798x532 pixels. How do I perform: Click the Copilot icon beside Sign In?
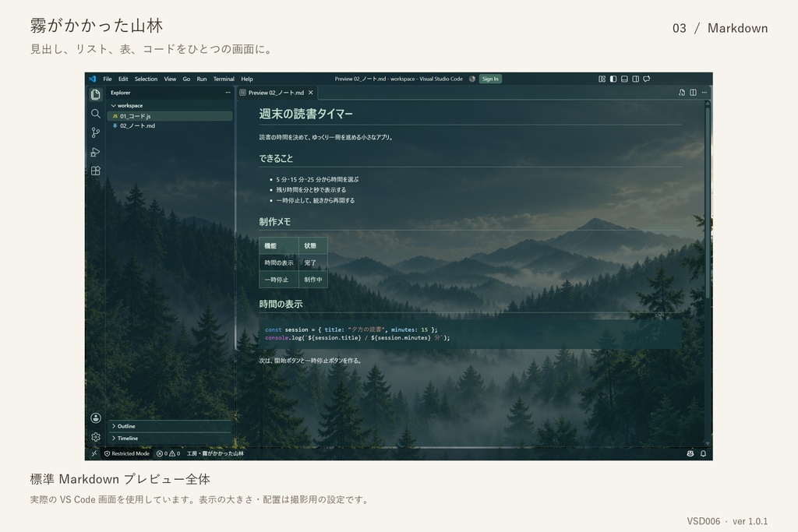click(472, 79)
